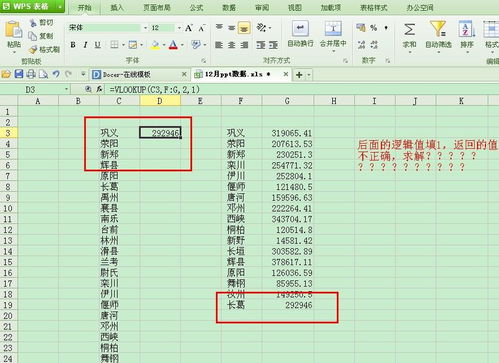
Task: Toggle middle vertical alignment icon
Action: [x=231, y=28]
